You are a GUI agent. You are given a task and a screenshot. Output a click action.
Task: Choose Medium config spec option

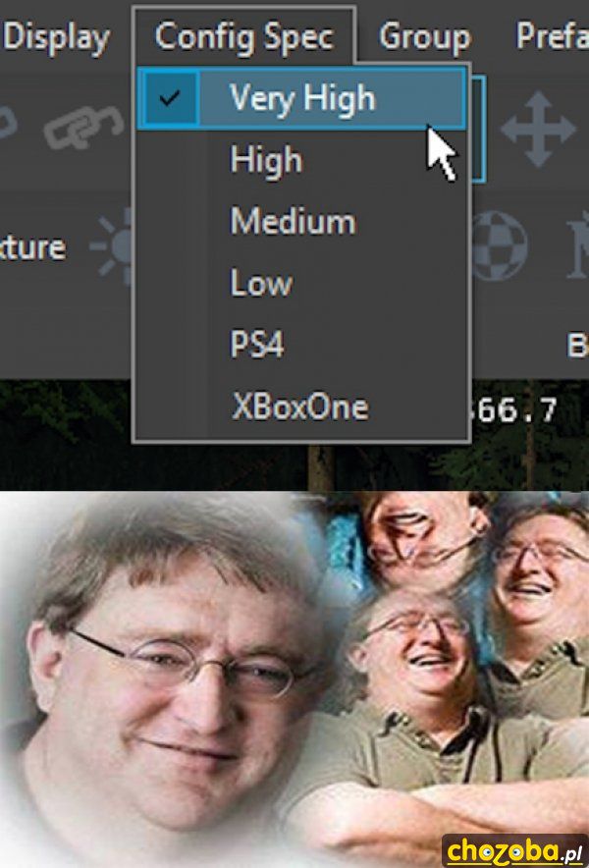(x=301, y=221)
